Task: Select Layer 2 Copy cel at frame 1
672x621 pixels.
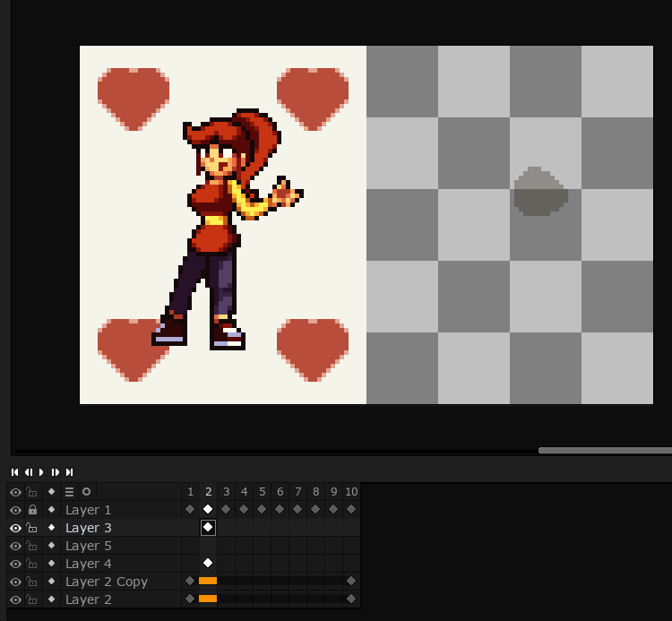Action: coord(190,581)
